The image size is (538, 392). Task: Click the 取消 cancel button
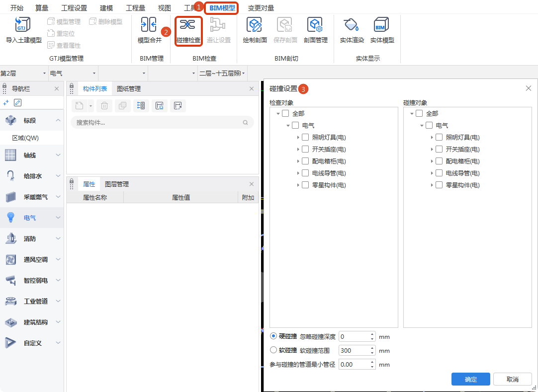[512, 379]
